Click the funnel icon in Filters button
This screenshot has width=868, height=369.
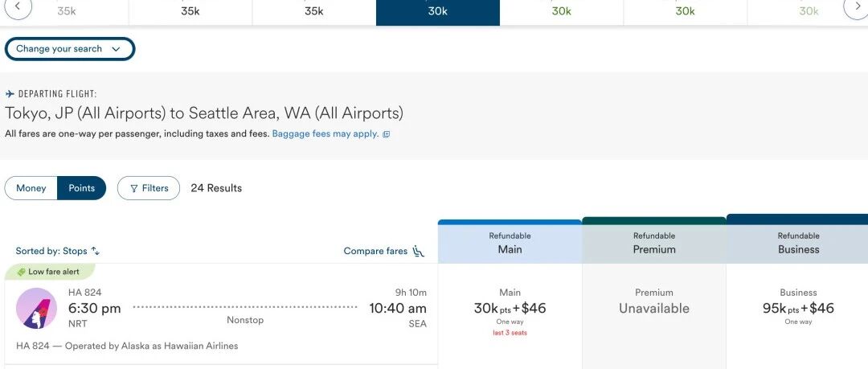coord(134,188)
